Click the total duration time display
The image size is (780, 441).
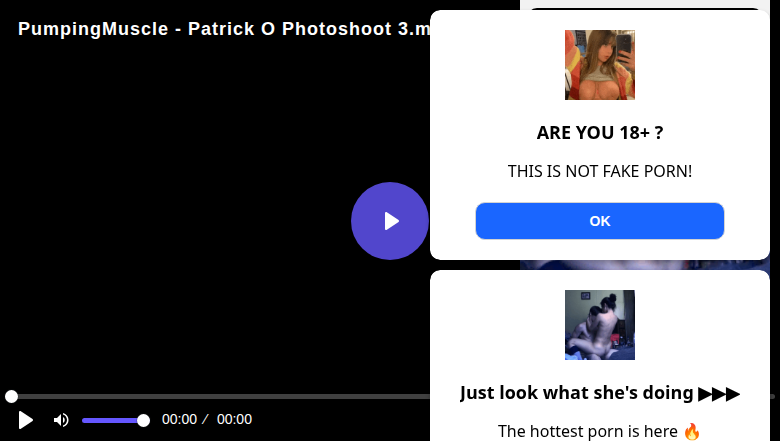coord(234,420)
